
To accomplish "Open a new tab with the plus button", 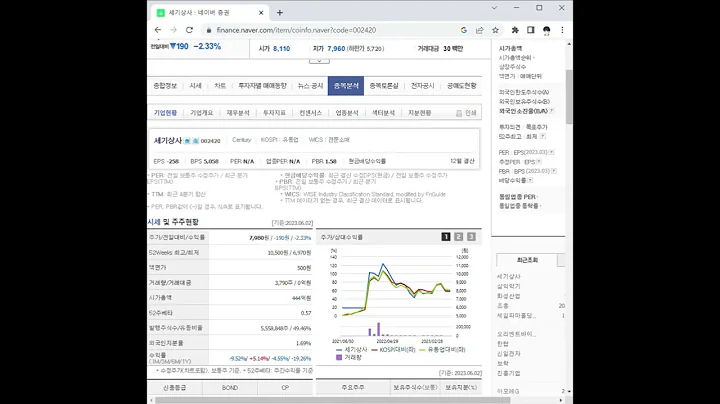I will 280,13.
